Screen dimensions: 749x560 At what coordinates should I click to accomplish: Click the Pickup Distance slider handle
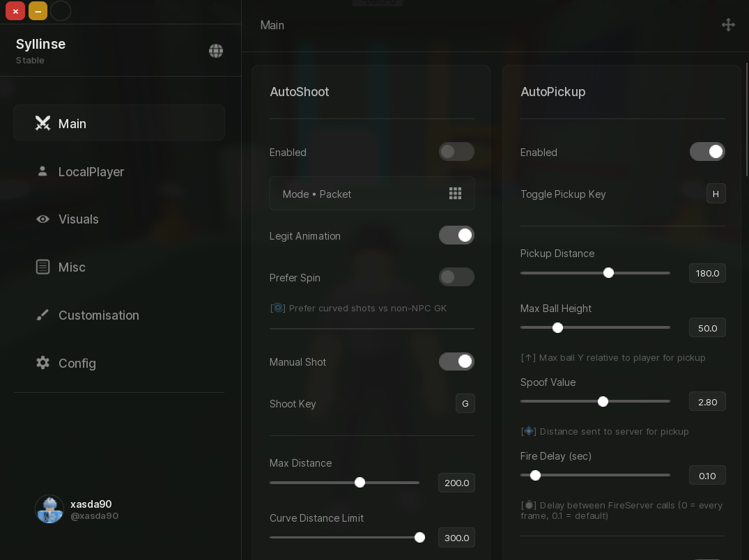point(608,273)
